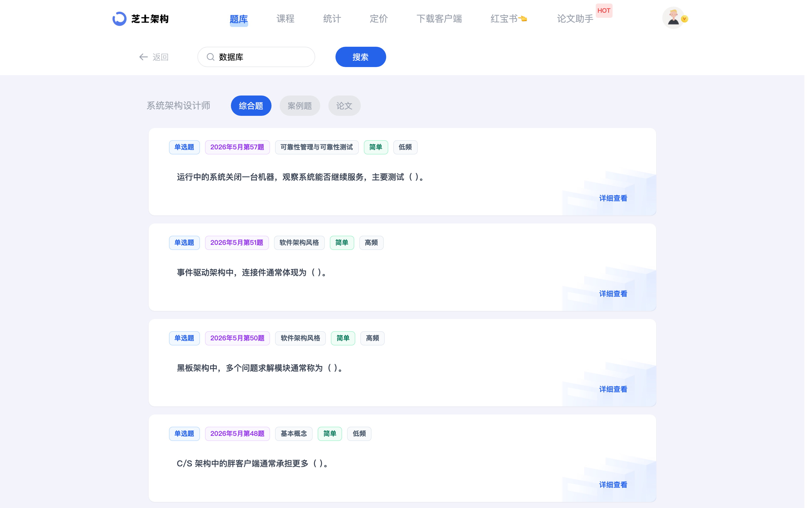812x508 pixels.
Task: Click 软件架构风格 tag on 第50题 card
Action: [x=300, y=338]
